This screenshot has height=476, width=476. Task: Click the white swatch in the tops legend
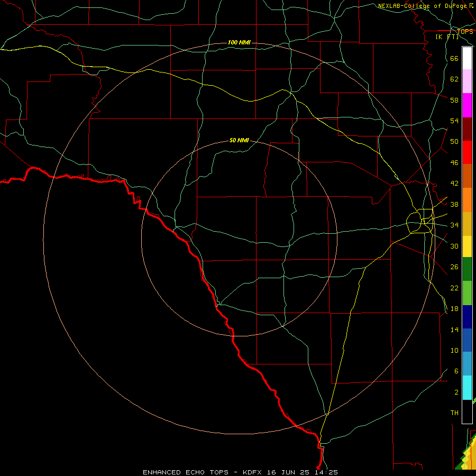coord(467,58)
